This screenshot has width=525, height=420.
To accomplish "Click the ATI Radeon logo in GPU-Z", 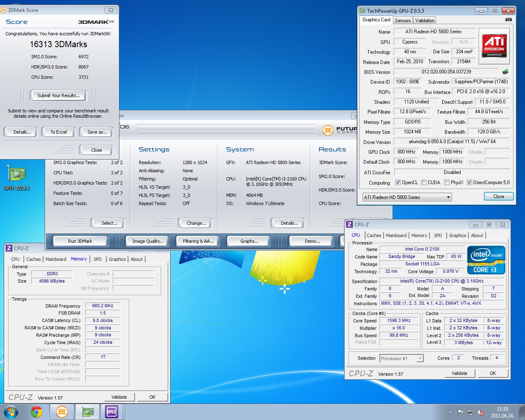I will 494,46.
